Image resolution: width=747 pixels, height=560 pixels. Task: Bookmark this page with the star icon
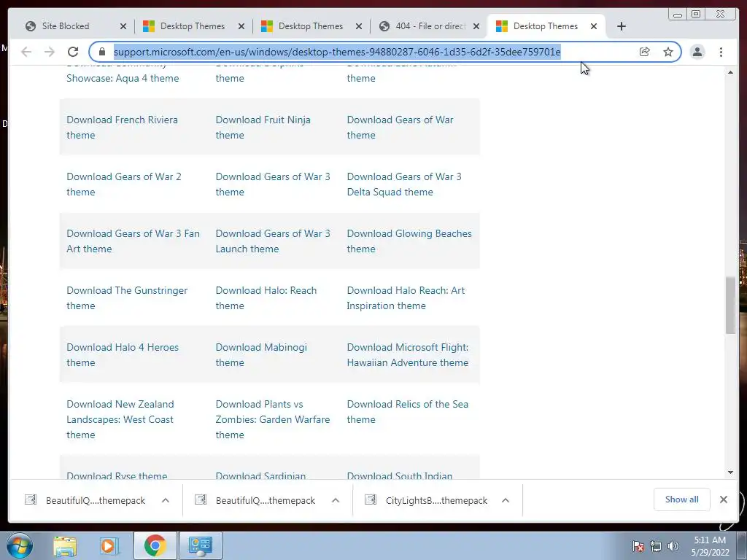point(668,52)
